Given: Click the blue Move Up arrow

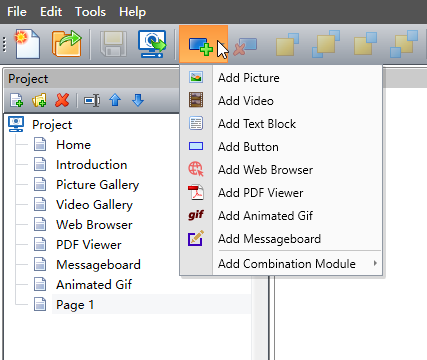Looking at the screenshot, I should pos(115,100).
